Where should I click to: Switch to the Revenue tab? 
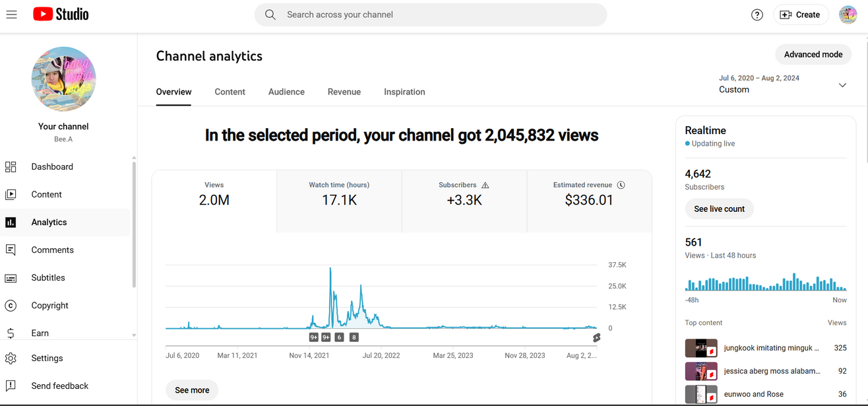tap(344, 92)
